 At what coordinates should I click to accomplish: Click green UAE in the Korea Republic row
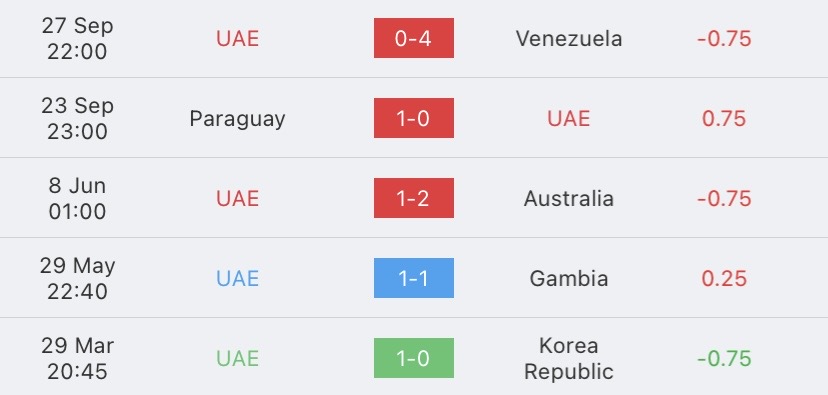pyautogui.click(x=237, y=359)
